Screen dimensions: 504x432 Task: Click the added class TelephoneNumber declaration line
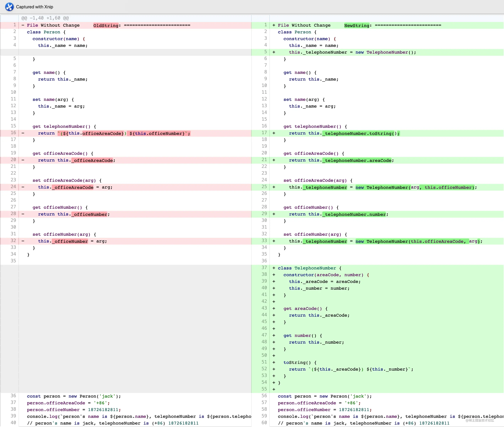pos(309,268)
